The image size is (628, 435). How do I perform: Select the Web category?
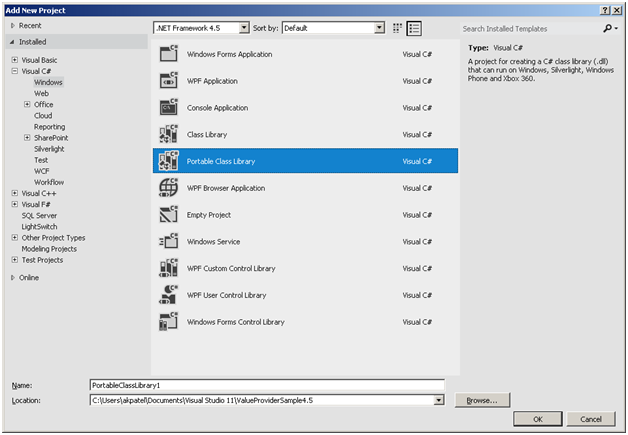[41, 93]
